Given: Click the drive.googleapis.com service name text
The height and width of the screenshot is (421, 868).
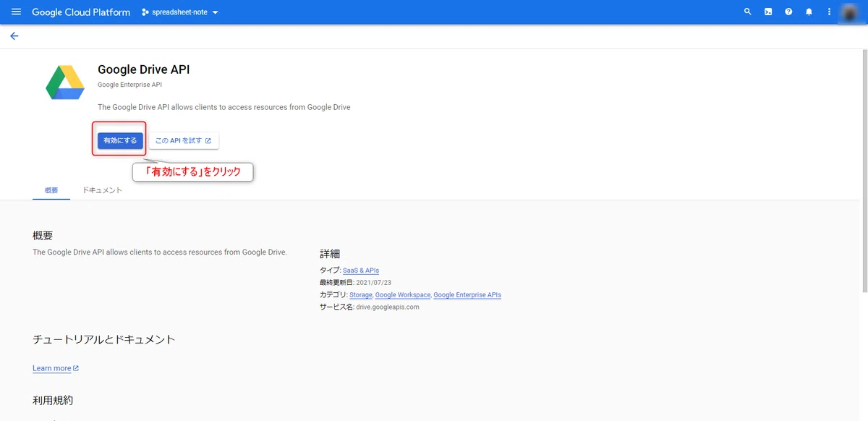Looking at the screenshot, I should click(x=388, y=307).
